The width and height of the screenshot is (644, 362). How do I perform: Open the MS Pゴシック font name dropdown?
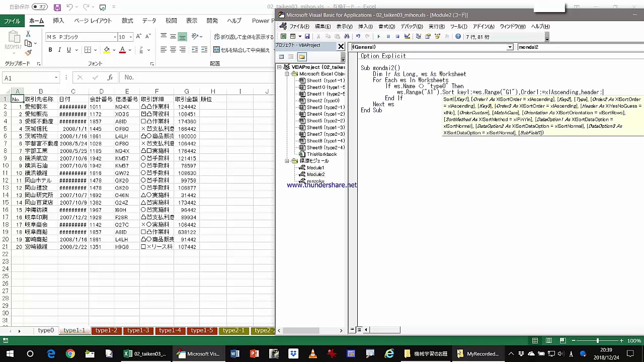[115, 37]
